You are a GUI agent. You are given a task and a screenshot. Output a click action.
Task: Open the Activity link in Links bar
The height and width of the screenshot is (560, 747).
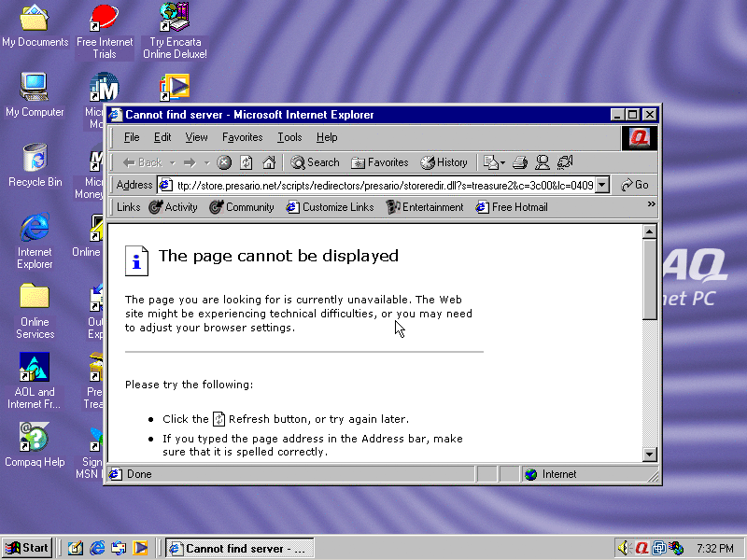pyautogui.click(x=173, y=207)
